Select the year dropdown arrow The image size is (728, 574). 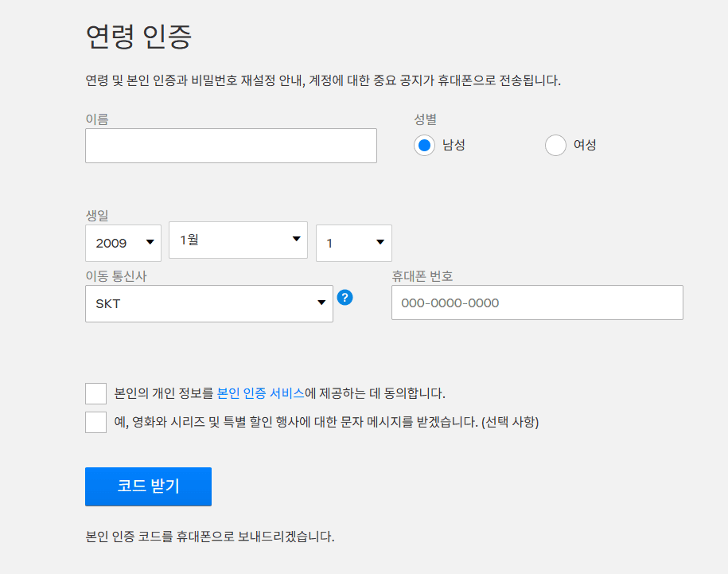(150, 242)
